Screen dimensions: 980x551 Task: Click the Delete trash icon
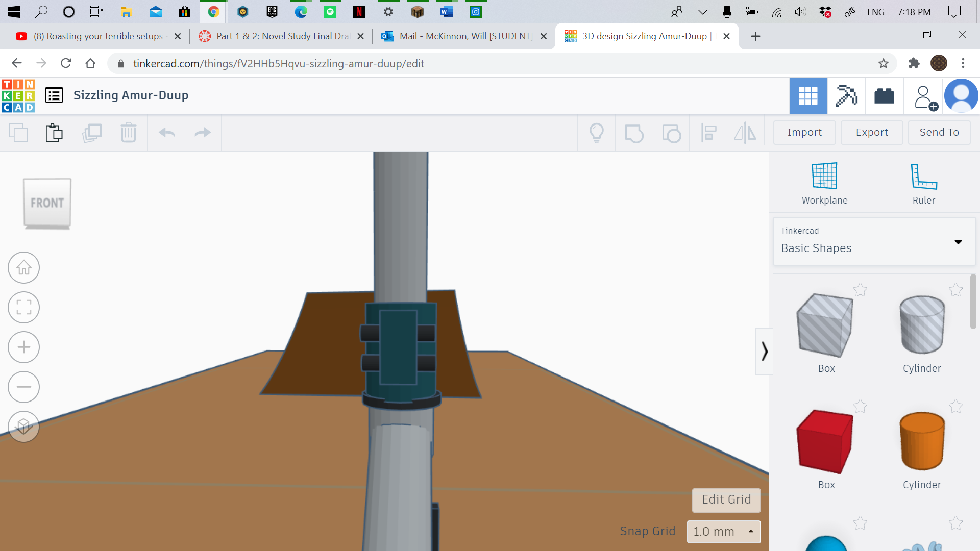click(128, 133)
